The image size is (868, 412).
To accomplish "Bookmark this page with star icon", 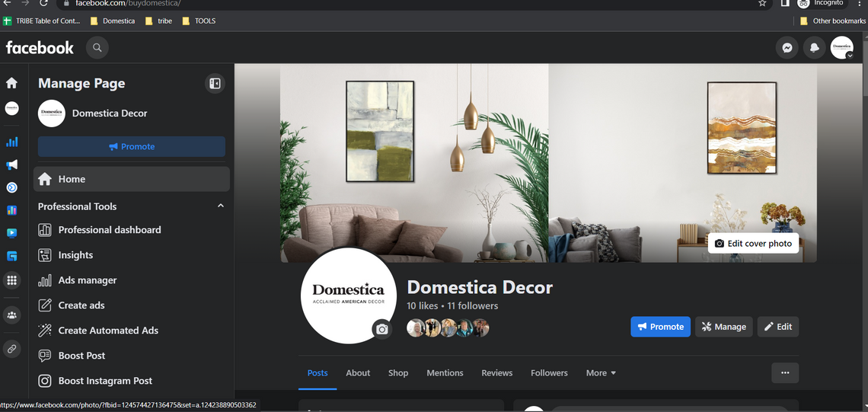I will [x=762, y=3].
